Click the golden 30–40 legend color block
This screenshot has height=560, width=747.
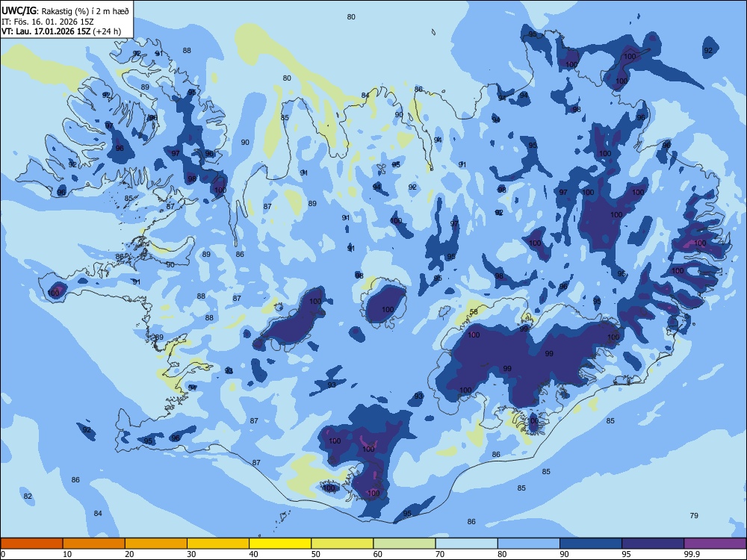(x=218, y=544)
